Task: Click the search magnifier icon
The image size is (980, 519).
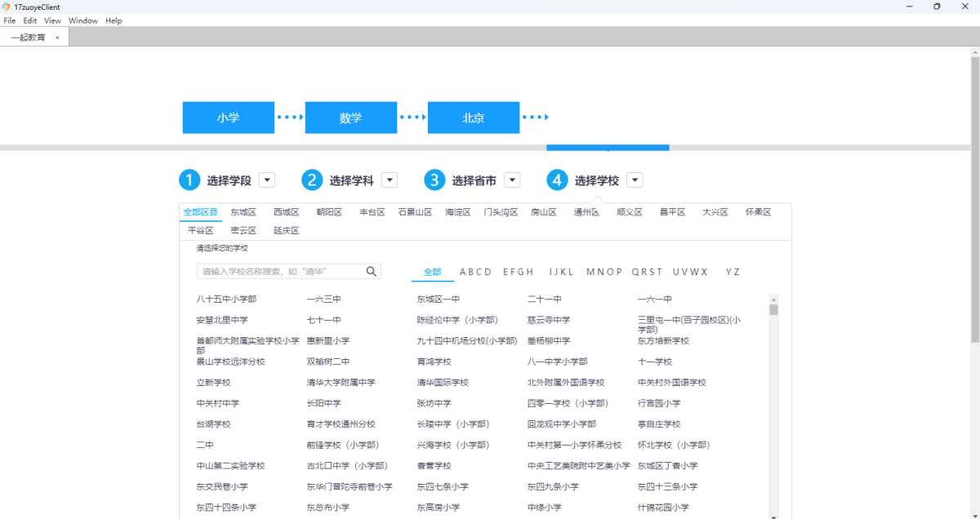Action: 372,272
